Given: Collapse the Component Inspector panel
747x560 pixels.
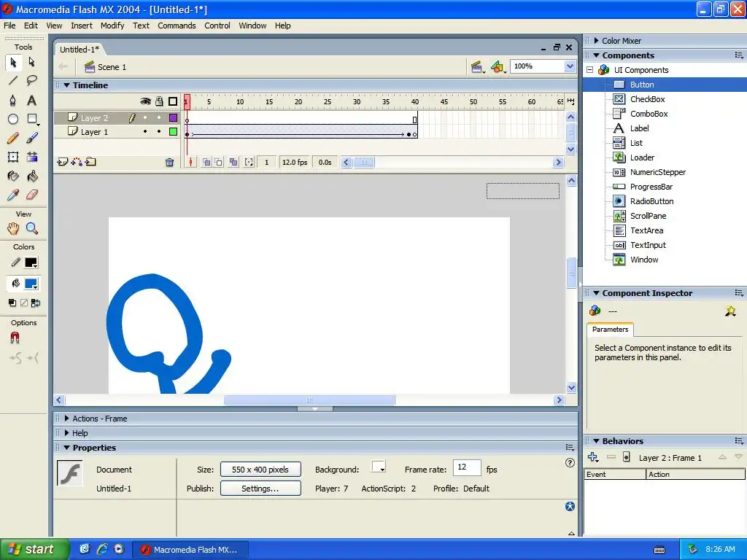Looking at the screenshot, I should (597, 293).
